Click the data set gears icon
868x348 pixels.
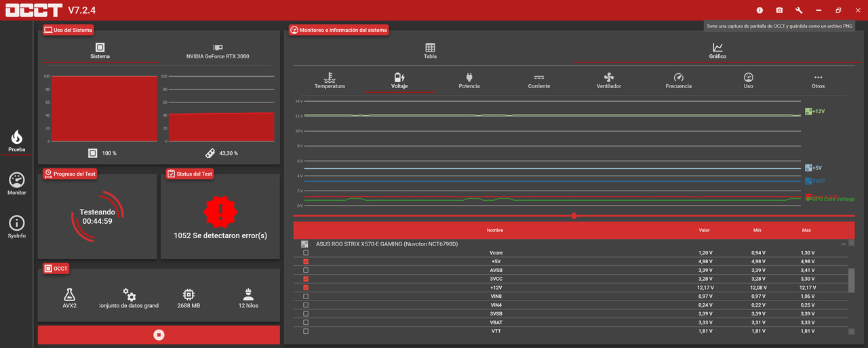(130, 294)
